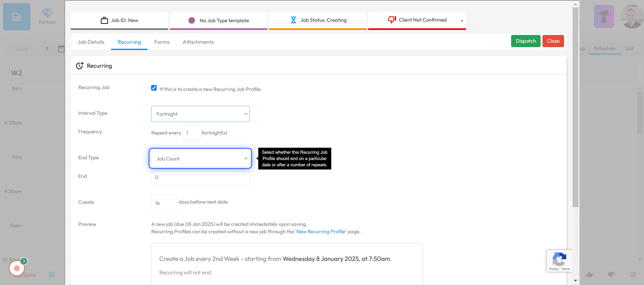Image resolution: width=644 pixels, height=285 pixels.
Task: Click the End count input field
Action: (200, 177)
